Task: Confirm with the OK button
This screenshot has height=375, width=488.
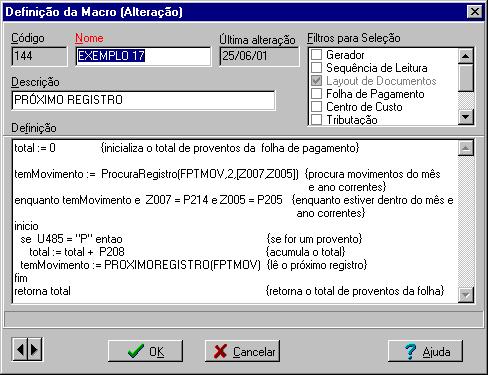Action: click(145, 351)
